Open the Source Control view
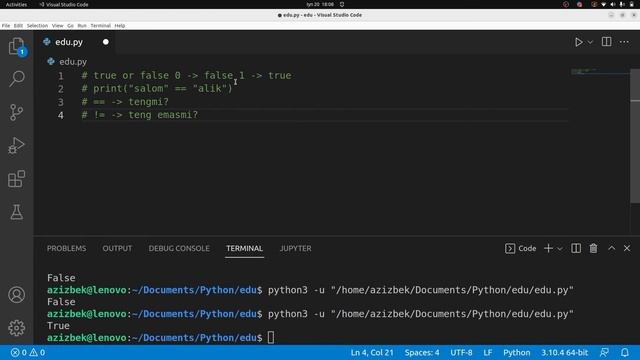 (16, 112)
